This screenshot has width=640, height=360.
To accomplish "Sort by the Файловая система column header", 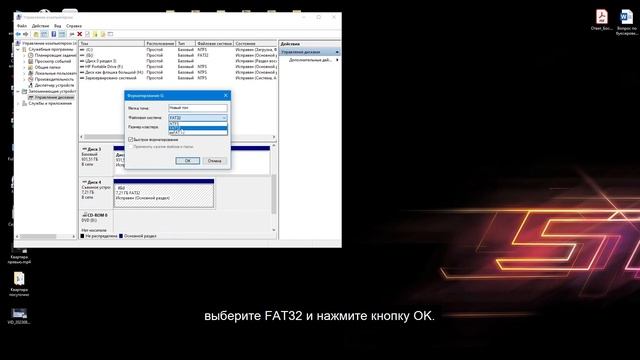I will (215, 43).
